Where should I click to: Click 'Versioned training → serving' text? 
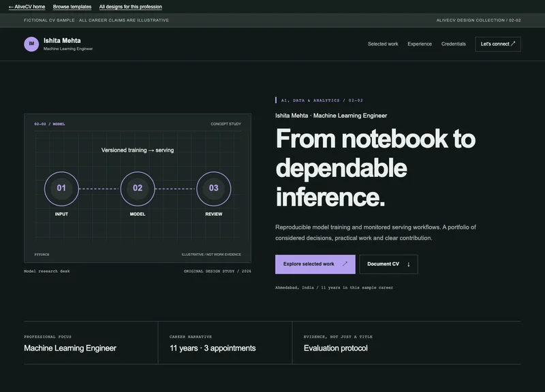tap(138, 150)
